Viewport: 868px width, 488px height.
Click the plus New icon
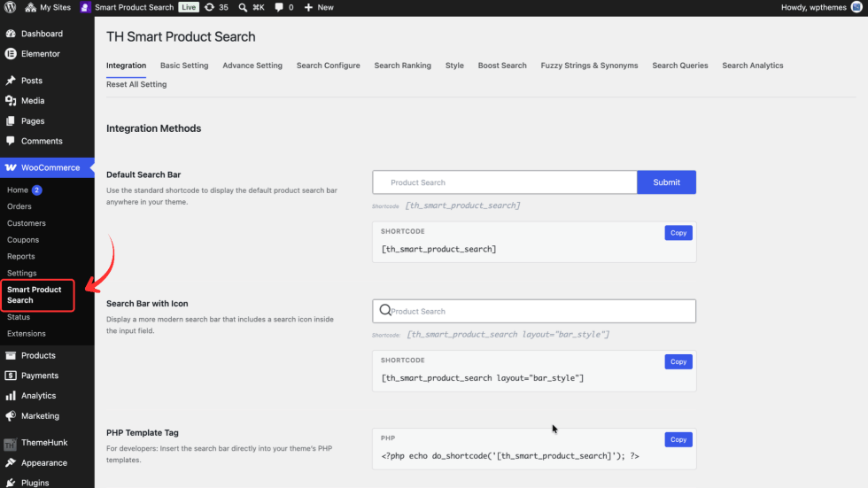(308, 7)
